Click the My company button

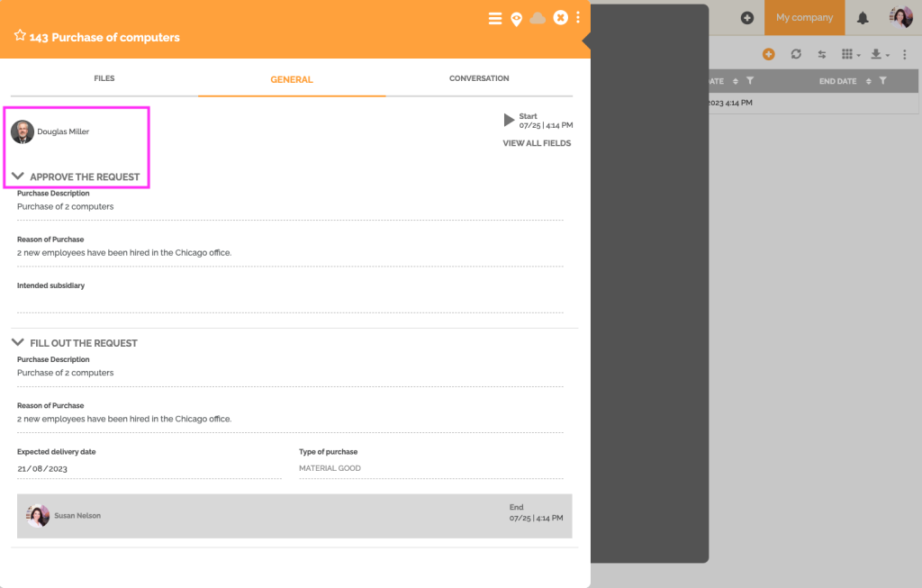pyautogui.click(x=804, y=16)
